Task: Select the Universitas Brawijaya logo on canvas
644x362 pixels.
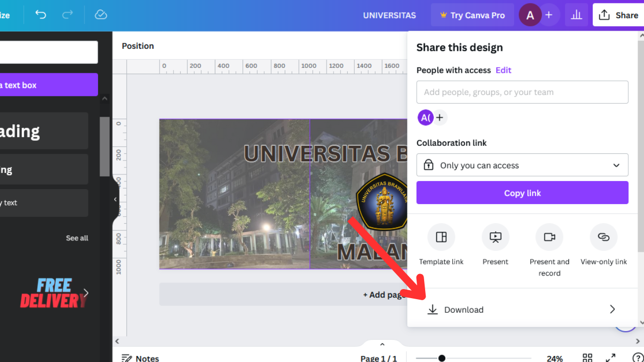Action: [x=381, y=202]
